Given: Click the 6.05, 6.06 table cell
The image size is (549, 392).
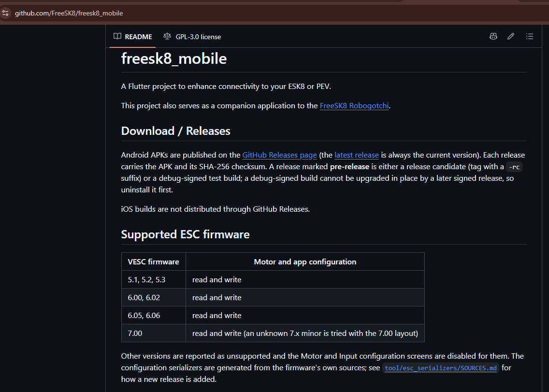Looking at the screenshot, I should tap(153, 315).
